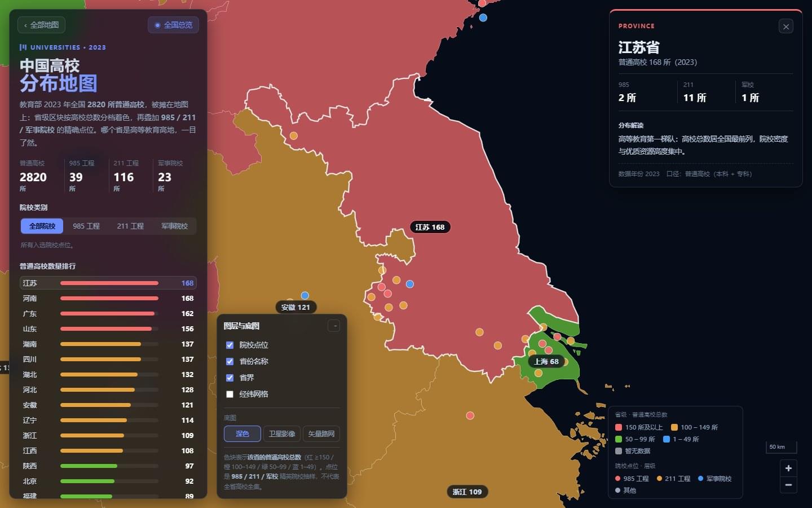Open the 全国总览 national overview
This screenshot has height=508, width=812.
tap(174, 25)
